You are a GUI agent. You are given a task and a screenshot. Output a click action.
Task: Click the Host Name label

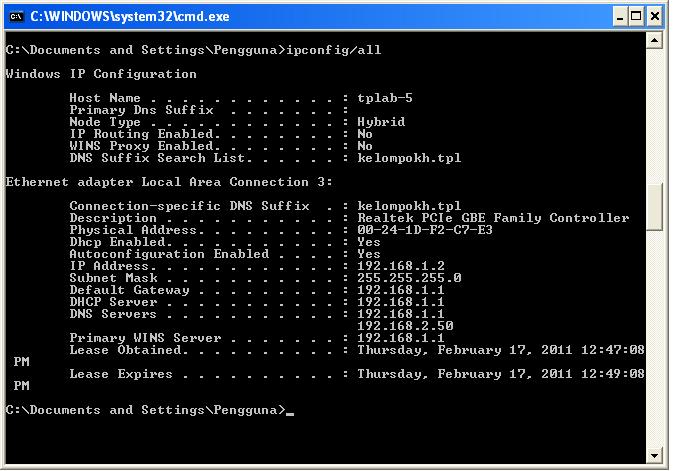[105, 98]
